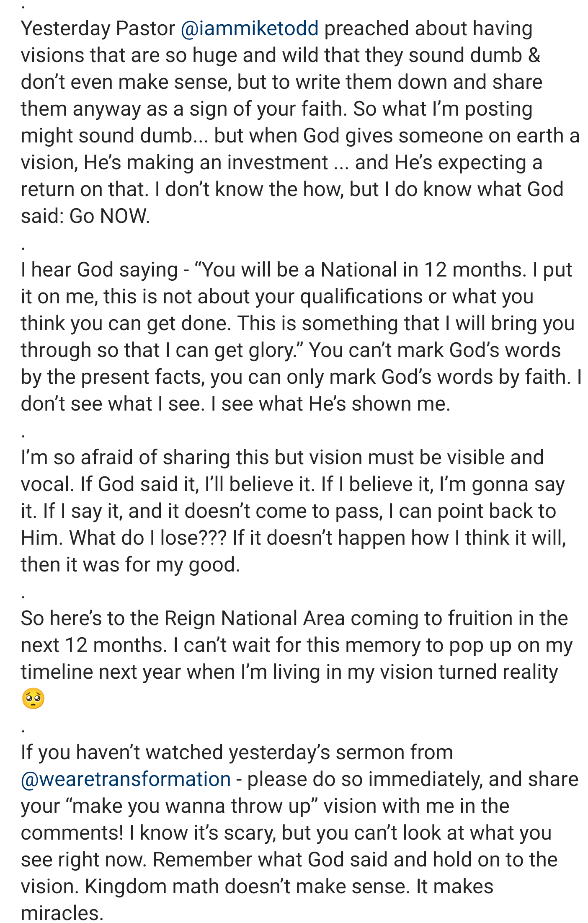Click the line 'then it was for my good.'
The width and height of the screenshot is (588, 923).
131,565
